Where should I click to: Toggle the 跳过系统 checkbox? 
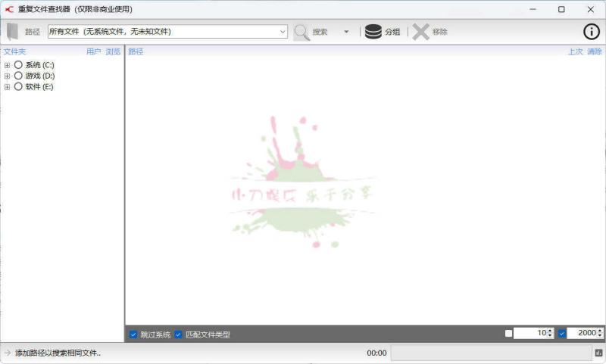(133, 334)
